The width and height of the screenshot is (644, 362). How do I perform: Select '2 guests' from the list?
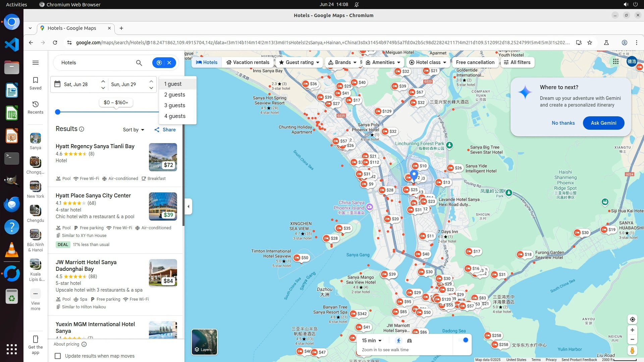tap(175, 95)
